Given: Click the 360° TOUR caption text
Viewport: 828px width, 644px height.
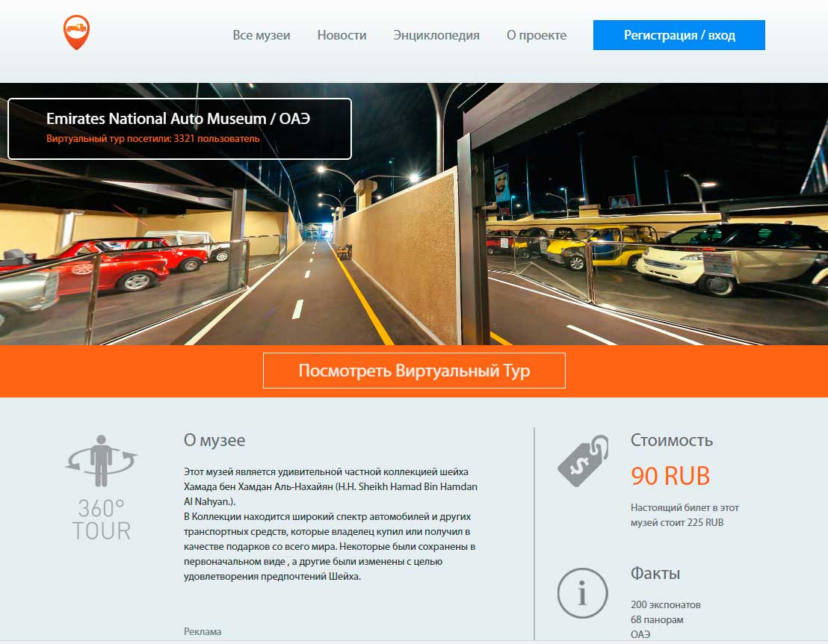Looking at the screenshot, I should (x=102, y=519).
